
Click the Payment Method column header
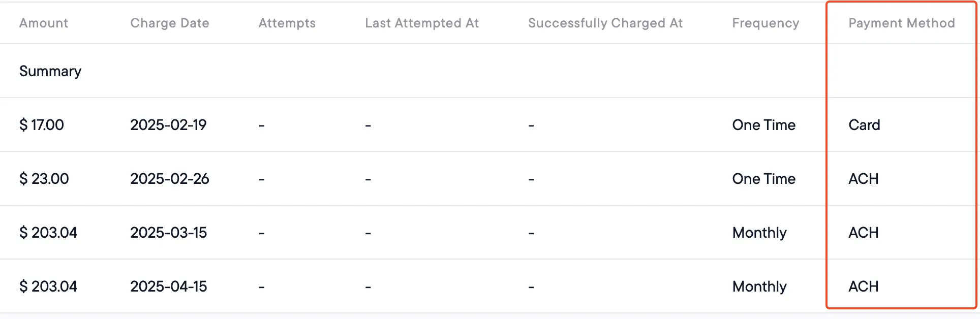(902, 23)
